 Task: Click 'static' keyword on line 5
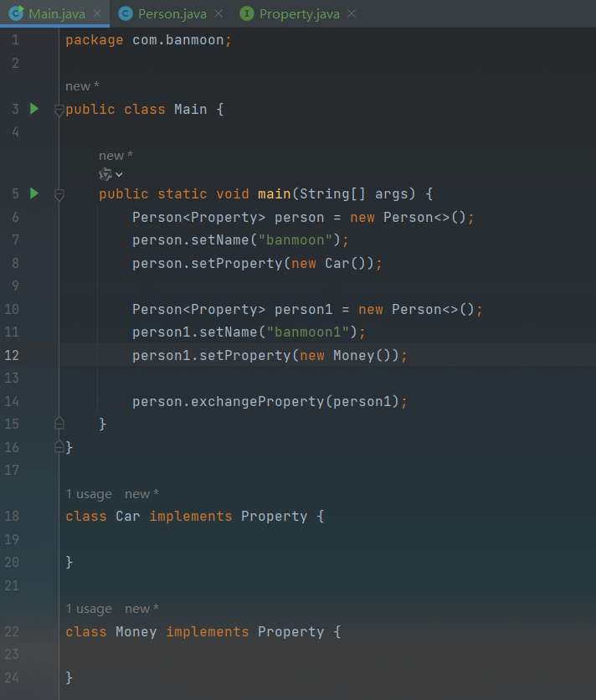(182, 193)
